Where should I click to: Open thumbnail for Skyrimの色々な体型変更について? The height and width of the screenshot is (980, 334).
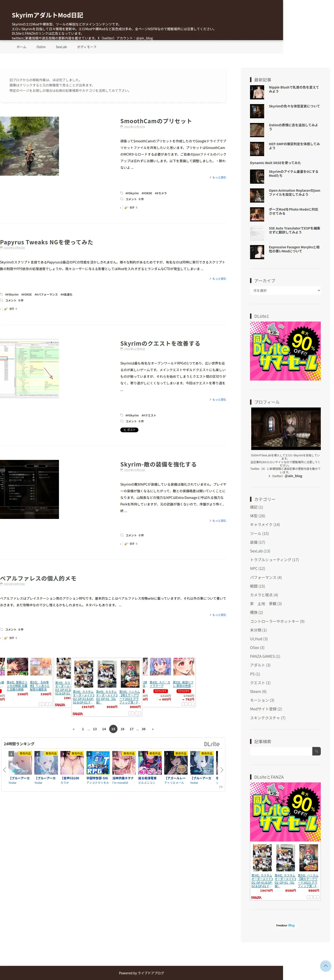[257, 111]
